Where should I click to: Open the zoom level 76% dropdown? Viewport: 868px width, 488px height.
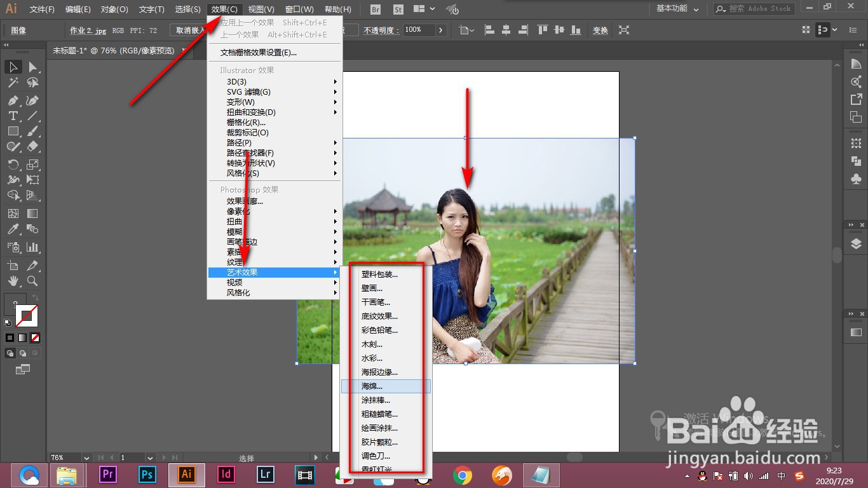click(86, 457)
